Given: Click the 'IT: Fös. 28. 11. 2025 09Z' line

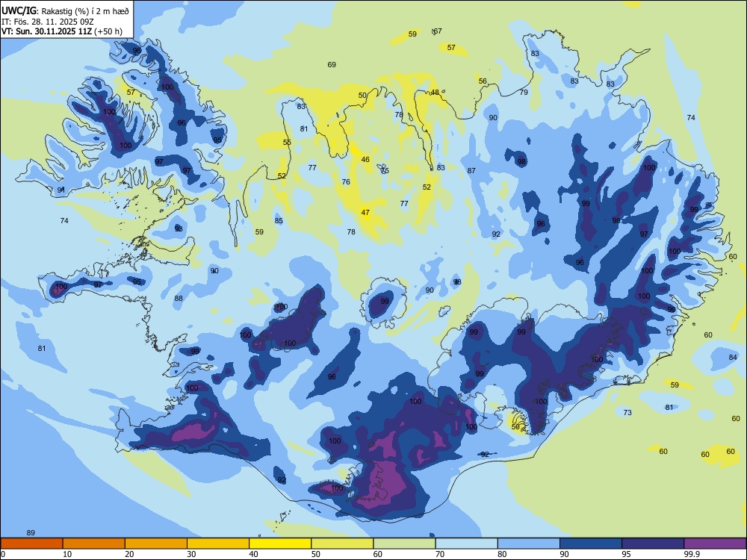Looking at the screenshot, I should pos(48,22).
